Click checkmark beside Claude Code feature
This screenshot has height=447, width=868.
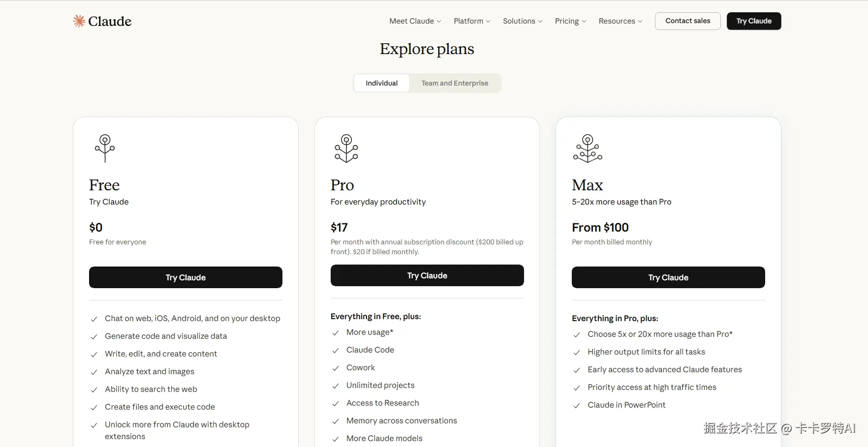click(336, 351)
